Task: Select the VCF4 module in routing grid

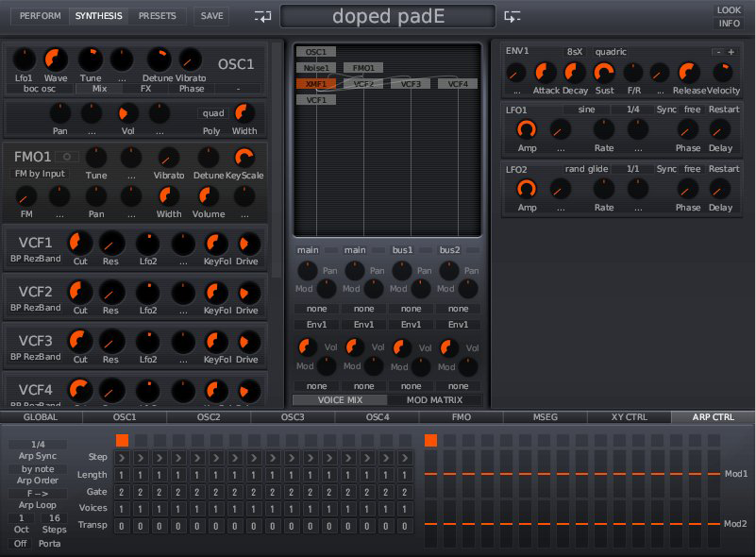Action: (x=458, y=84)
